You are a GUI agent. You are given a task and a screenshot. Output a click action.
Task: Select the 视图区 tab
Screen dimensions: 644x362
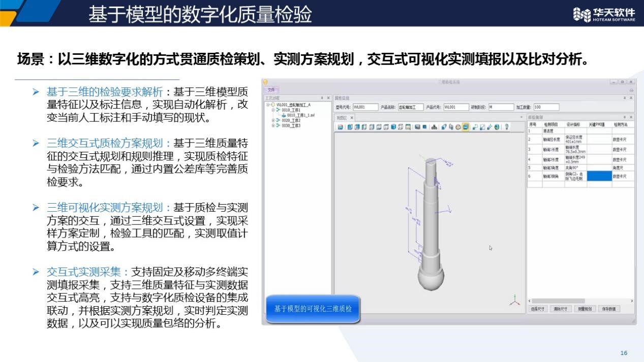[342, 117]
